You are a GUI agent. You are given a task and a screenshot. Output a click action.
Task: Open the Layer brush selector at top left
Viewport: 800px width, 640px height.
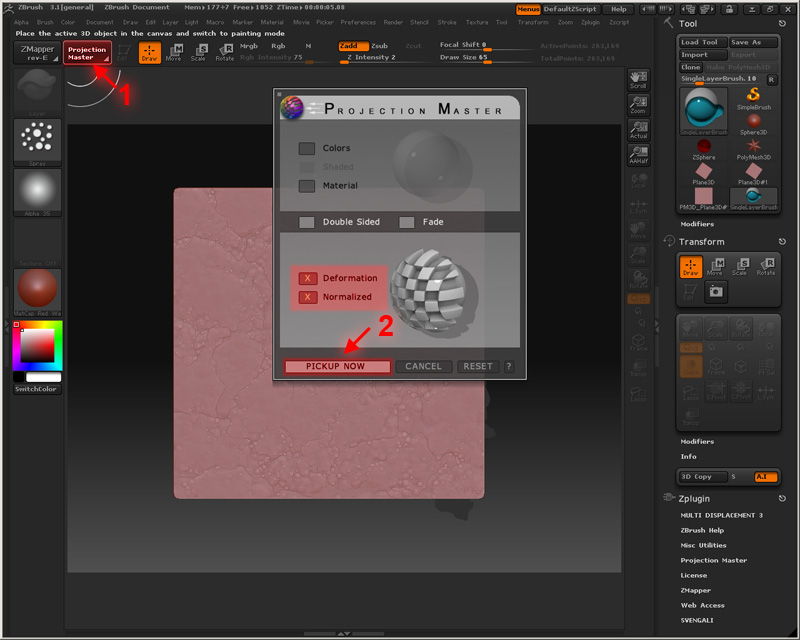[x=37, y=92]
